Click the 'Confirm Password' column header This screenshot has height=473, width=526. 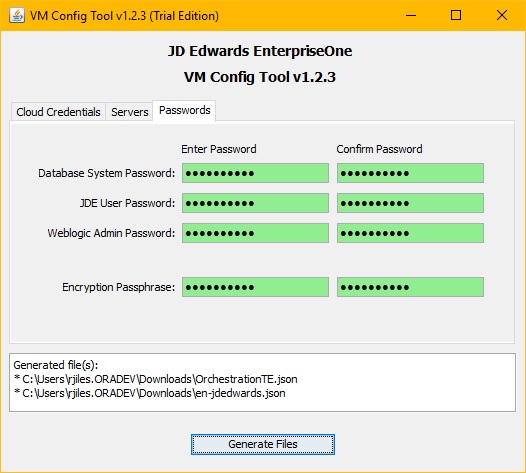tap(379, 149)
